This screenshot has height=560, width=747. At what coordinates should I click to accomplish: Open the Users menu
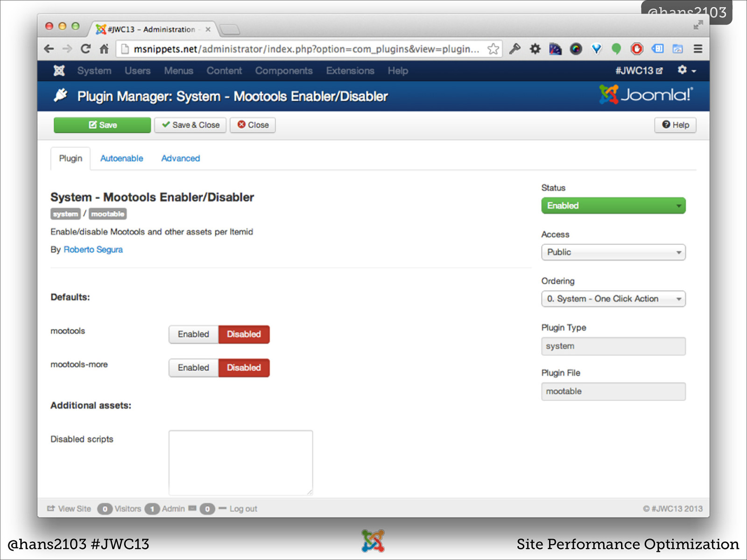137,70
